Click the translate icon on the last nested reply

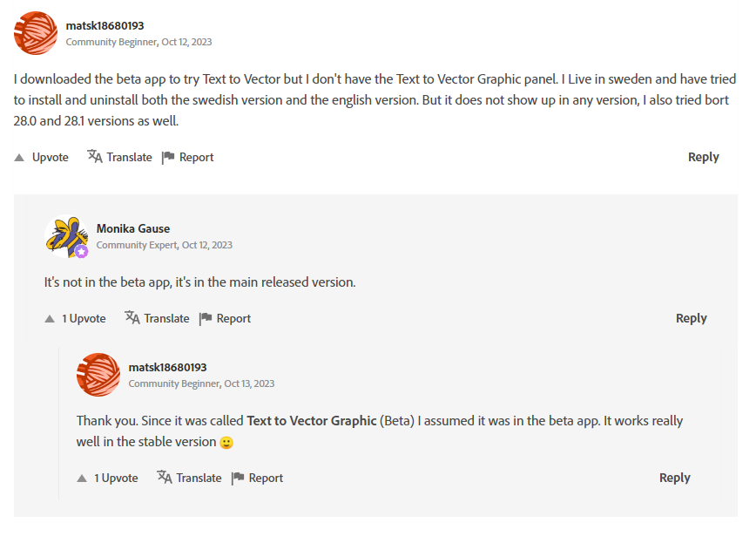point(165,478)
